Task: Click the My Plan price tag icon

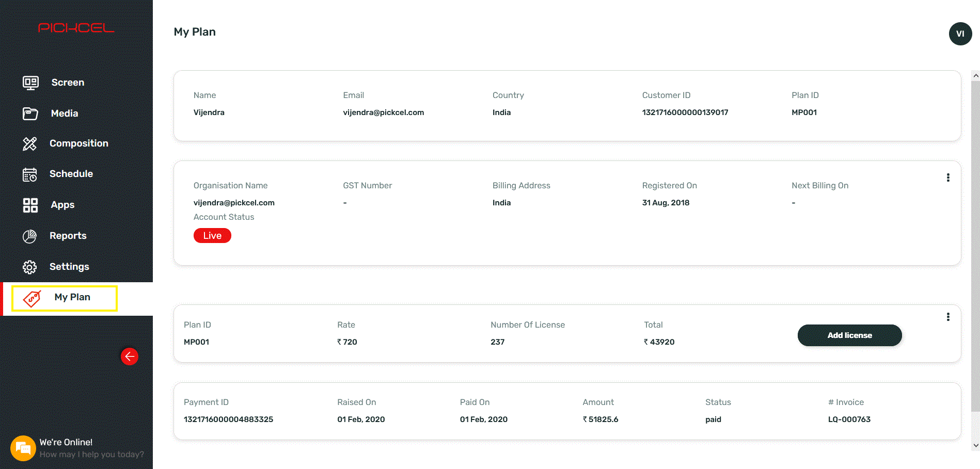Action: [x=32, y=298]
